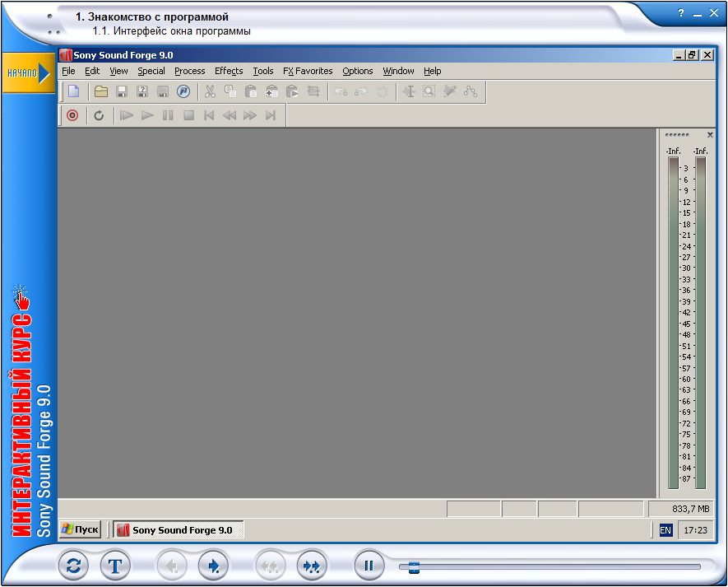Click the lesson progress slider handle

pos(414,567)
